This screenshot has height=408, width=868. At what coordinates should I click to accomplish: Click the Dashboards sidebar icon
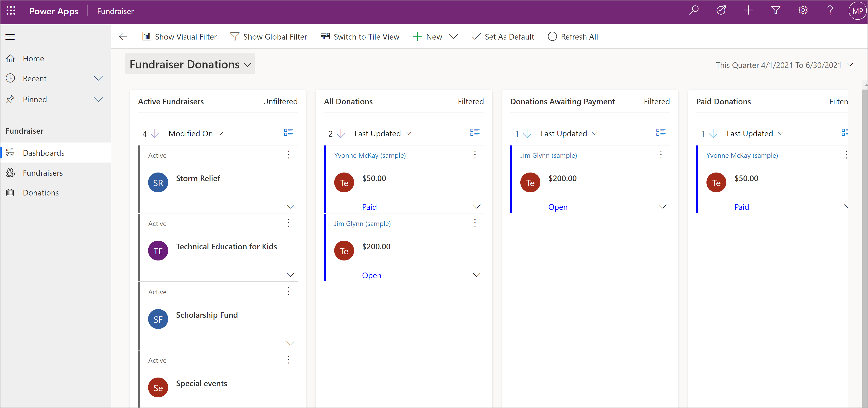click(x=11, y=152)
